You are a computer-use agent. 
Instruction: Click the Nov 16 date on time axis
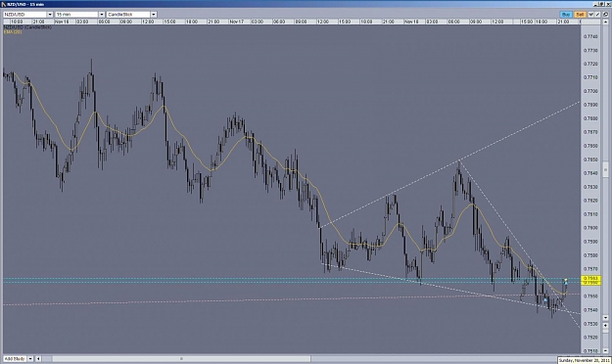[x=62, y=22]
